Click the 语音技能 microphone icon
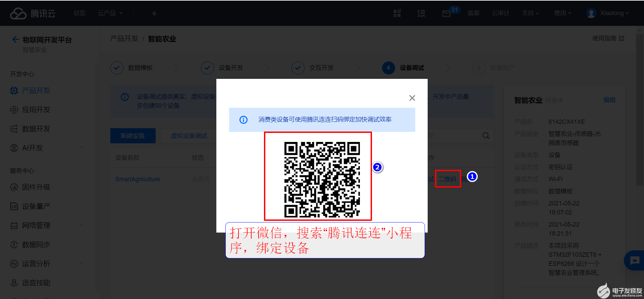 coord(14,283)
